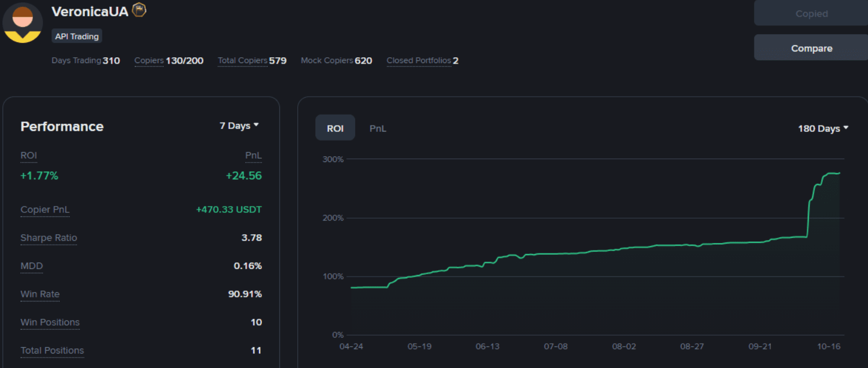Click the Total Positions label
This screenshot has width=868, height=368.
tap(52, 350)
